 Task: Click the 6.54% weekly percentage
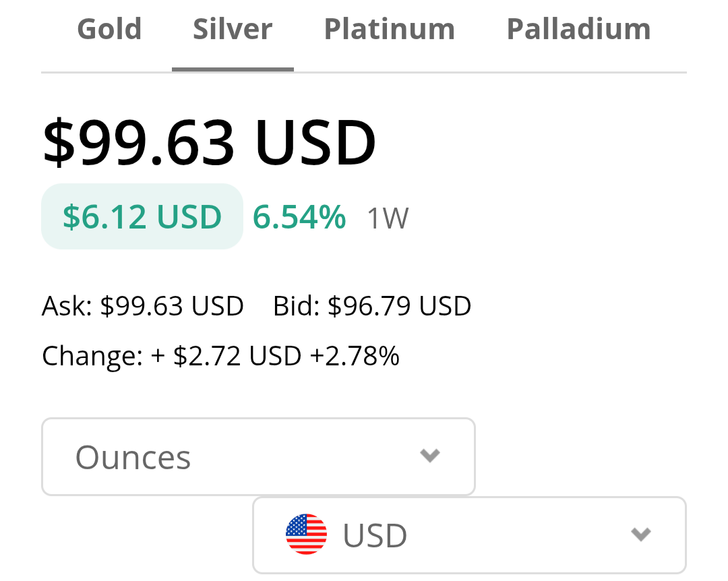pos(299,217)
